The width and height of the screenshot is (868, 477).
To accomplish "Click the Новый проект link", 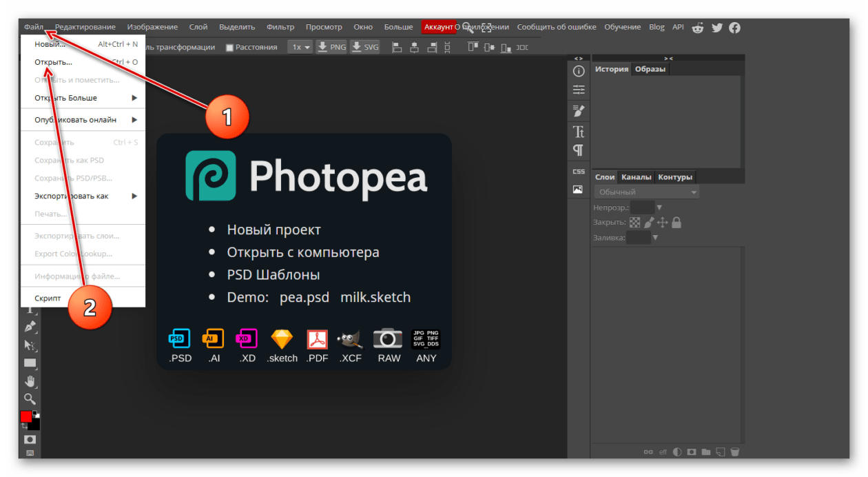I will [x=274, y=230].
